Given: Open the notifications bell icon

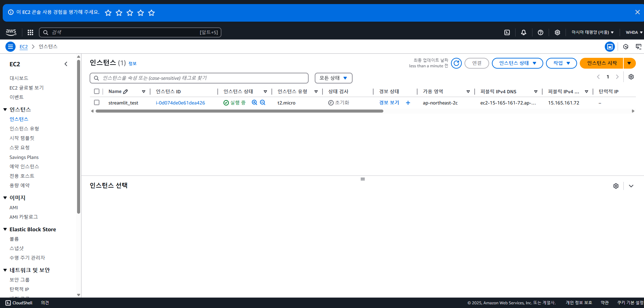Looking at the screenshot, I should (524, 32).
